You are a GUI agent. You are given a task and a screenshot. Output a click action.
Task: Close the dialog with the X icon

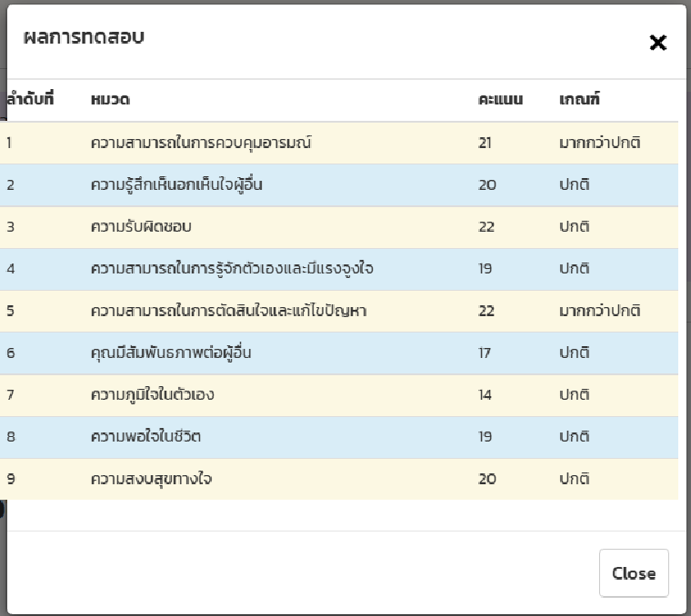(658, 43)
